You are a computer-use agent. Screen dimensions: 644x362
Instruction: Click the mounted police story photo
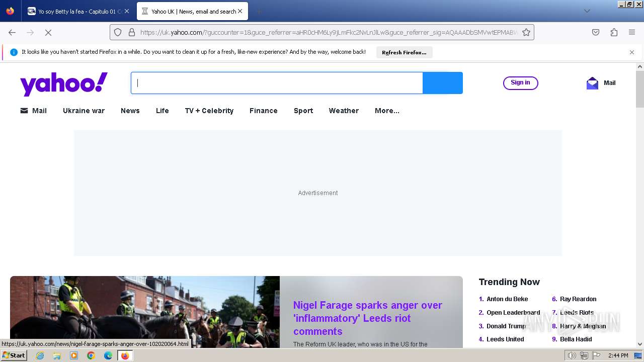145,312
